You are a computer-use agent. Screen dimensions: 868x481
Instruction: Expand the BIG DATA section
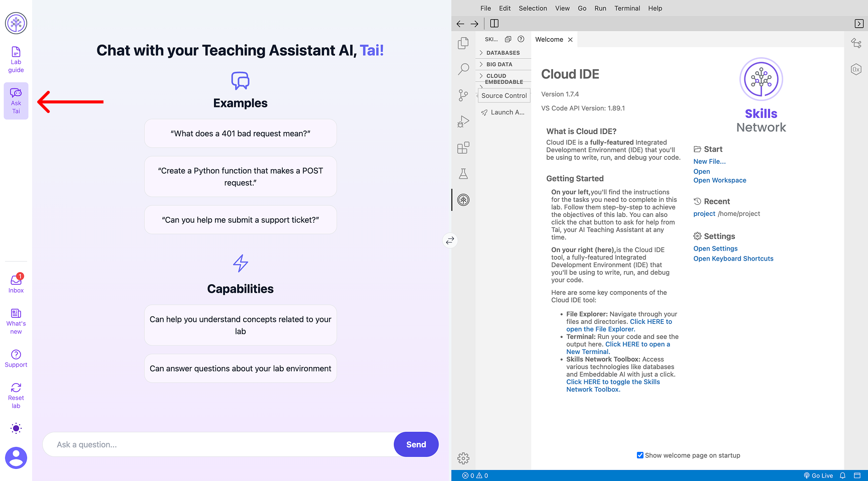499,64
